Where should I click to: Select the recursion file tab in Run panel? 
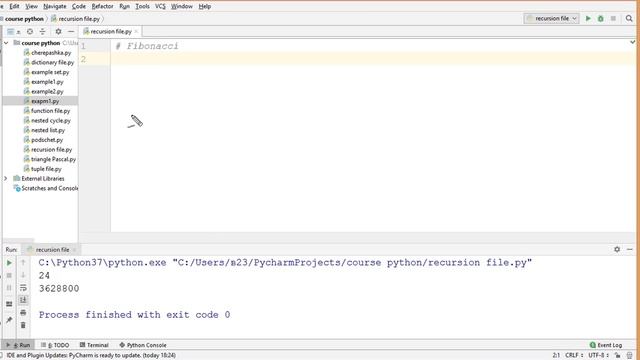(x=52, y=249)
